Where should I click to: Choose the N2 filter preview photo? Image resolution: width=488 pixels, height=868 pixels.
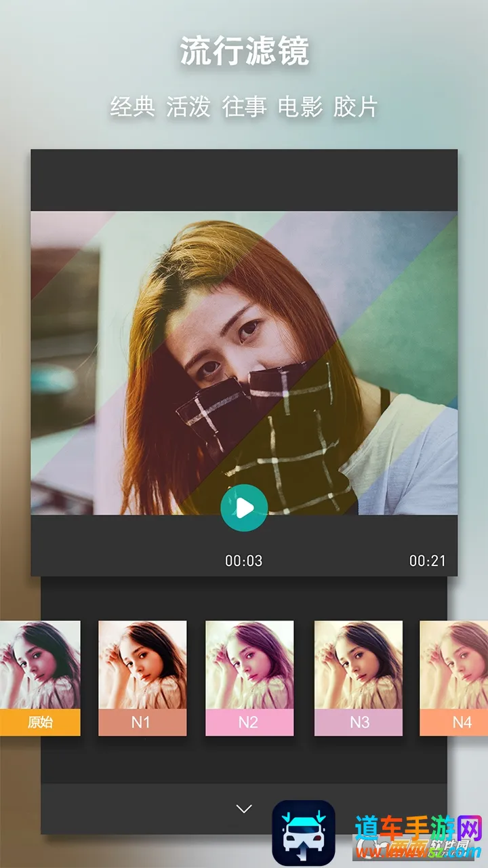click(249, 665)
